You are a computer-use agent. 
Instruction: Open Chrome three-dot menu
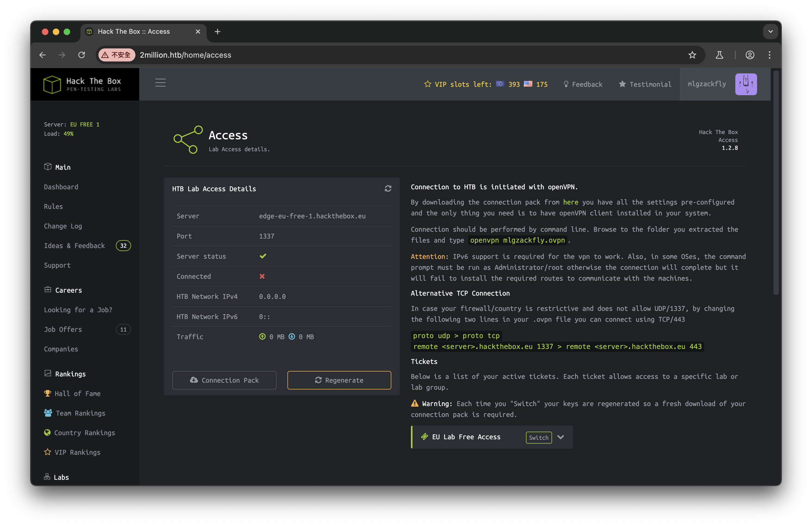(x=769, y=55)
